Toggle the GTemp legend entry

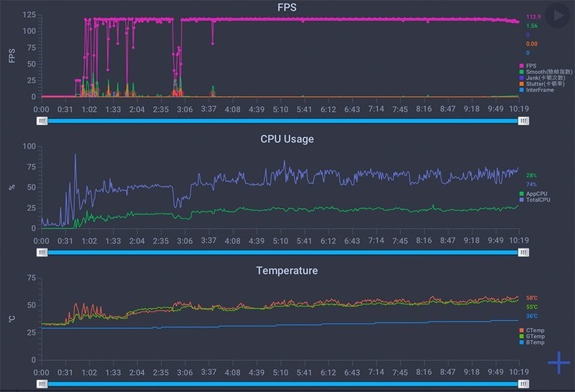coord(532,336)
